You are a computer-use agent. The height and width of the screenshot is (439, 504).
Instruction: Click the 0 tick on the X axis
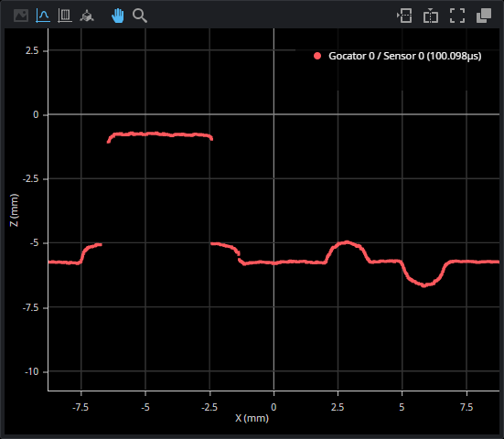tap(273, 407)
